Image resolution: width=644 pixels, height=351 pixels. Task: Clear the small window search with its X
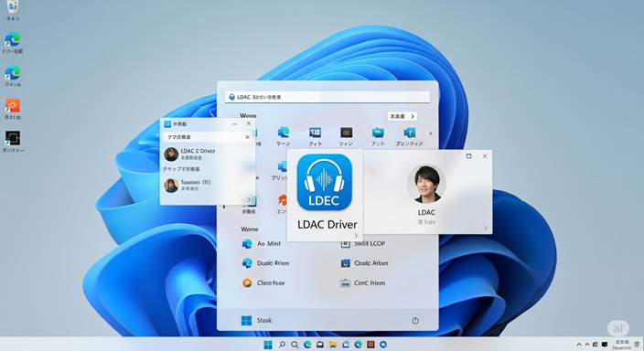click(x=247, y=137)
